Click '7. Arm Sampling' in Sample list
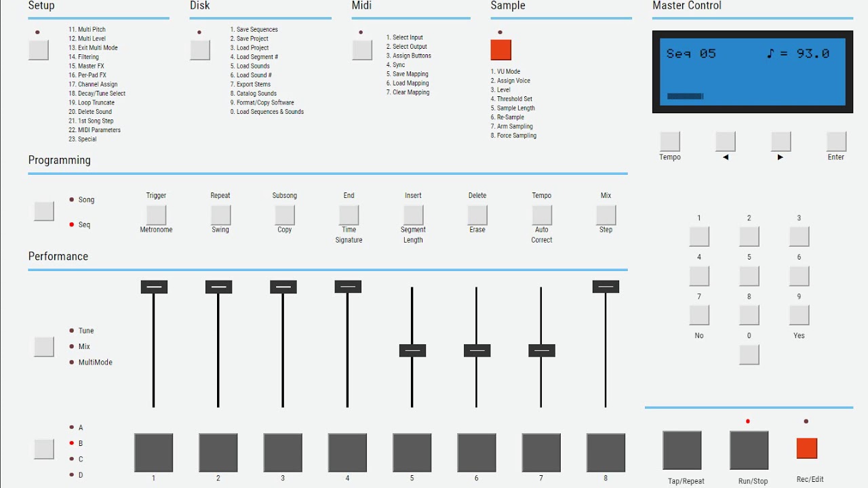This screenshot has width=868, height=488. (x=512, y=126)
